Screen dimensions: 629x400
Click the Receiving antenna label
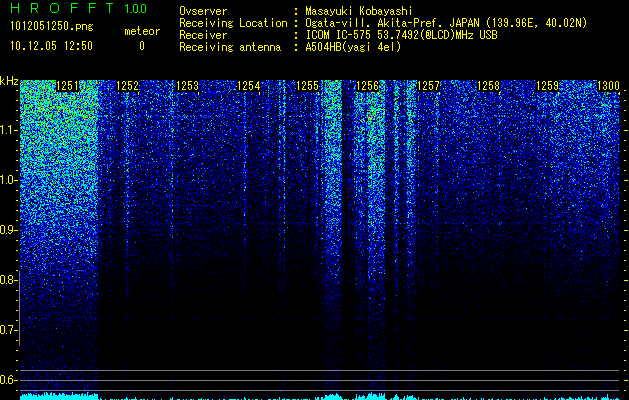point(230,47)
